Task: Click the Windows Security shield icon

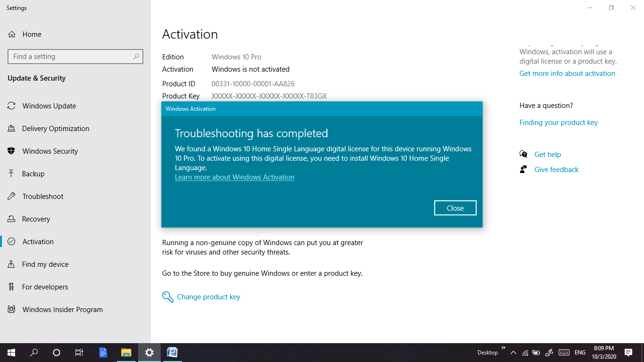Action: [x=11, y=151]
